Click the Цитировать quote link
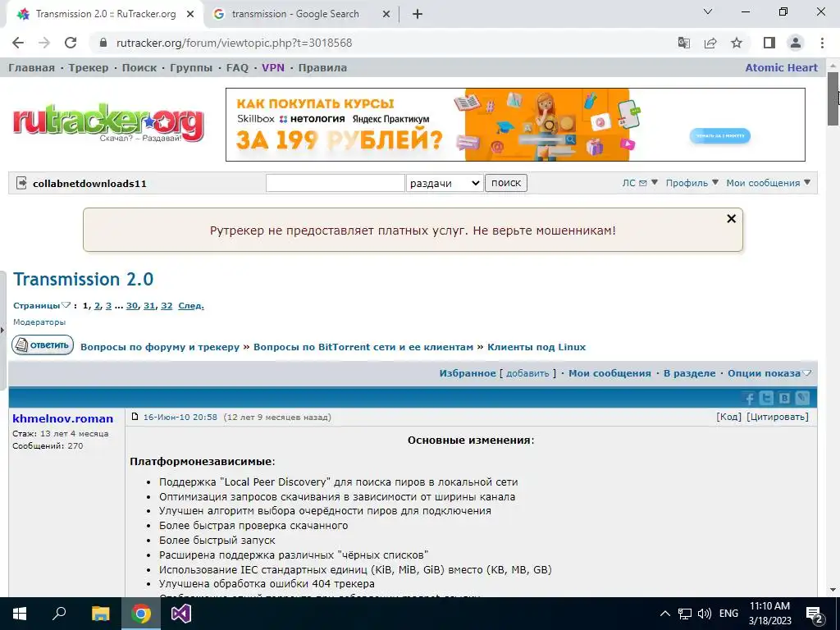The image size is (840, 630). tap(778, 417)
